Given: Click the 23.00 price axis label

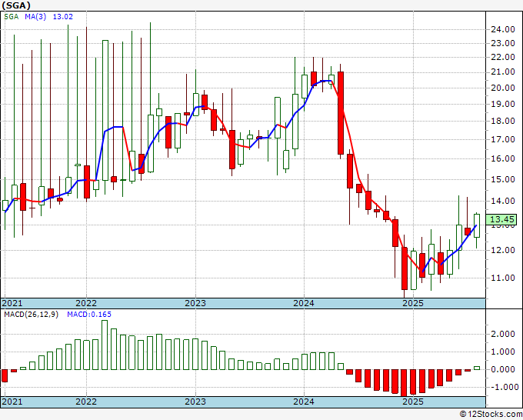Looking at the screenshot, I should [x=503, y=43].
